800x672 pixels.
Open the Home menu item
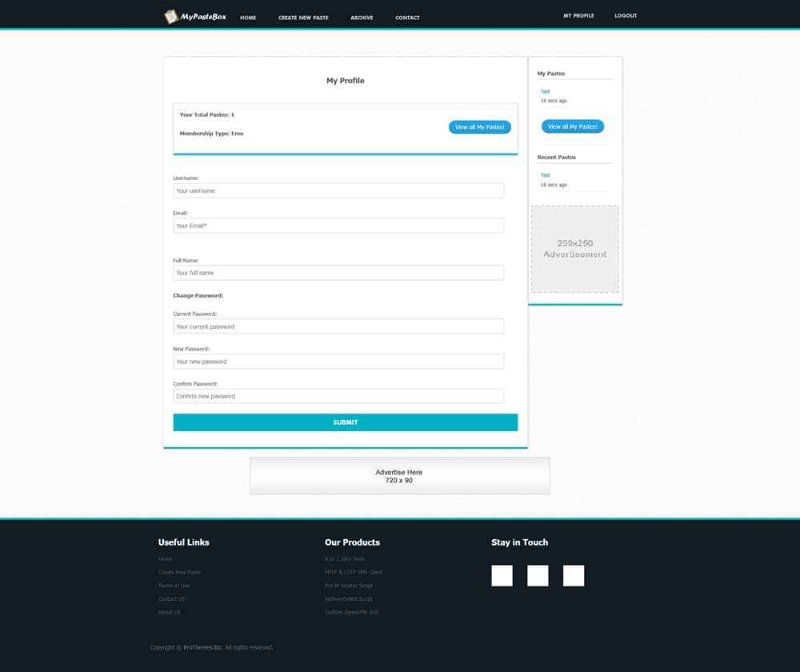point(248,18)
